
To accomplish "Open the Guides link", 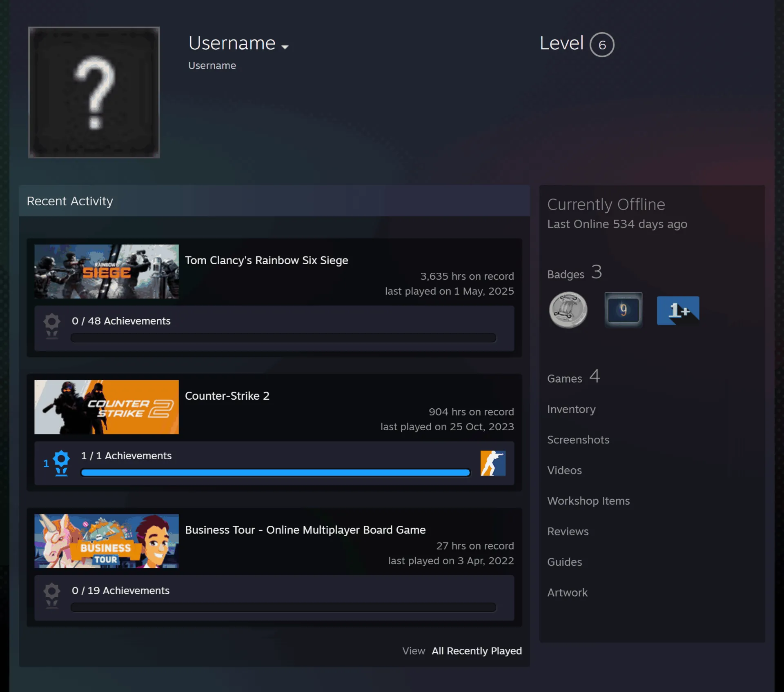I will [564, 562].
